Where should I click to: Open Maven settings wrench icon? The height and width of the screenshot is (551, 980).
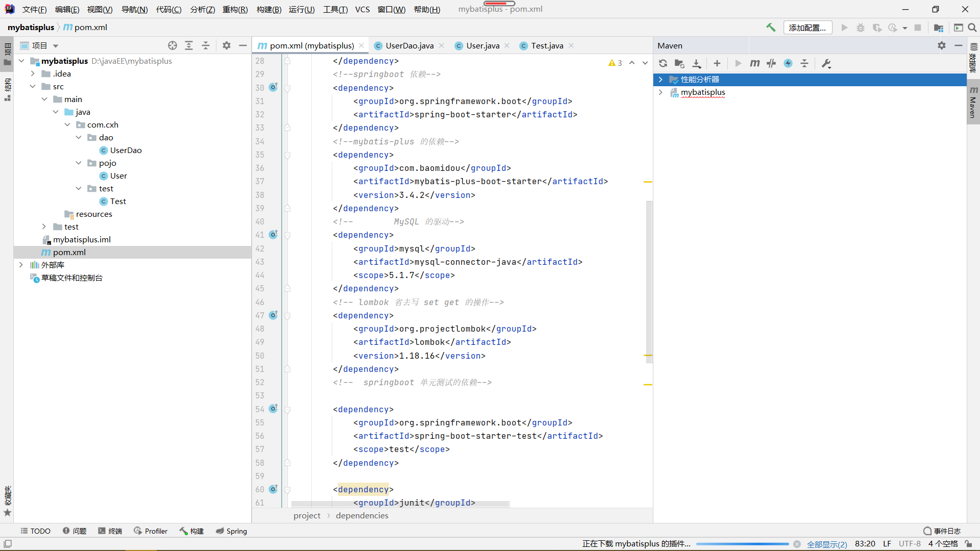[x=826, y=63]
